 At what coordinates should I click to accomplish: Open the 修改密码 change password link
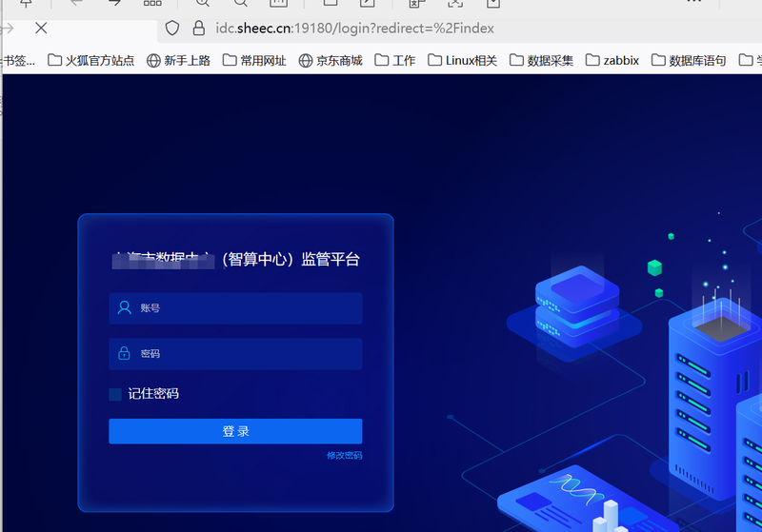[345, 455]
